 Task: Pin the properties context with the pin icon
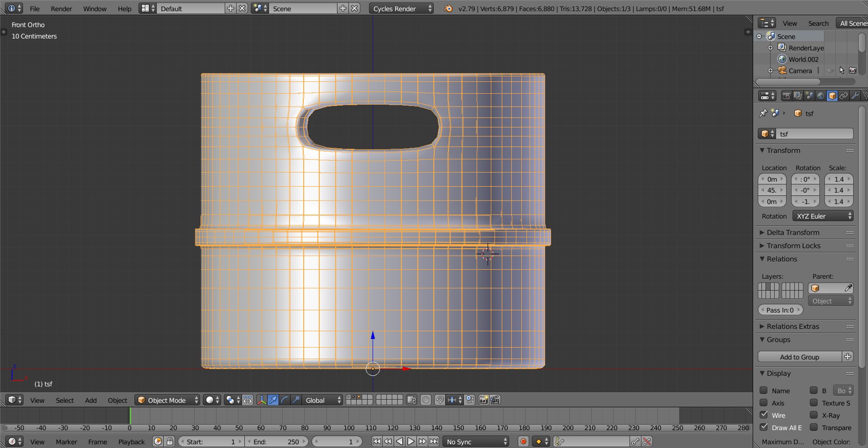[x=763, y=113]
